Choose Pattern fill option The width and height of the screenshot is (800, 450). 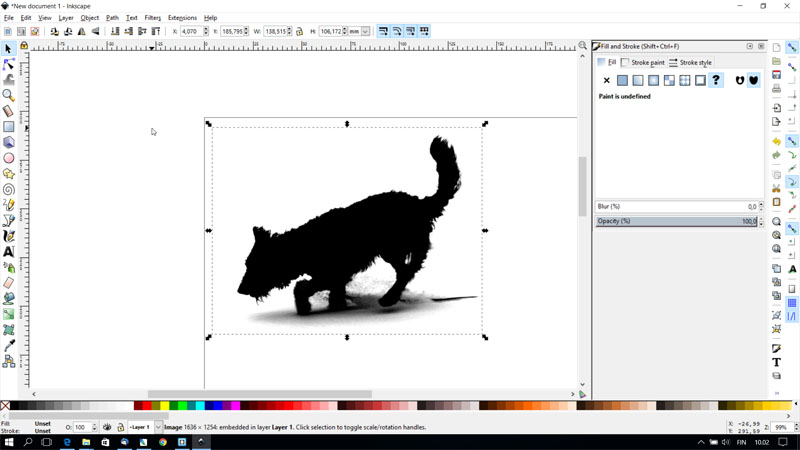point(685,80)
